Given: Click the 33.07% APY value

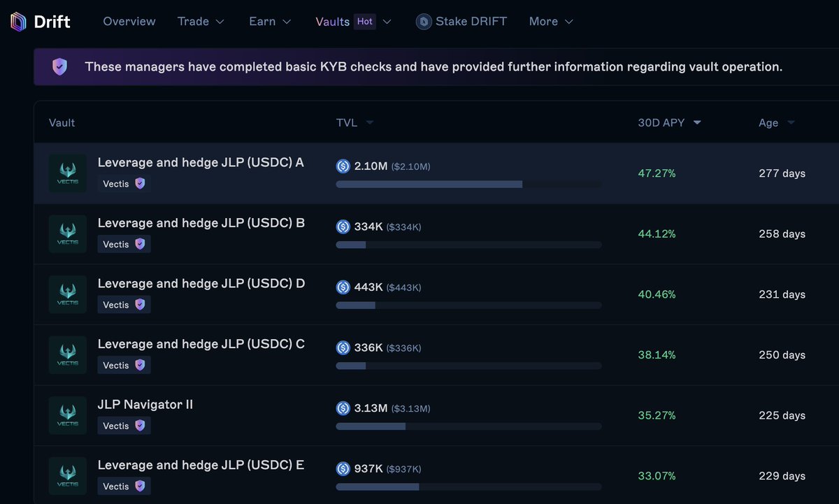Looking at the screenshot, I should (x=657, y=476).
